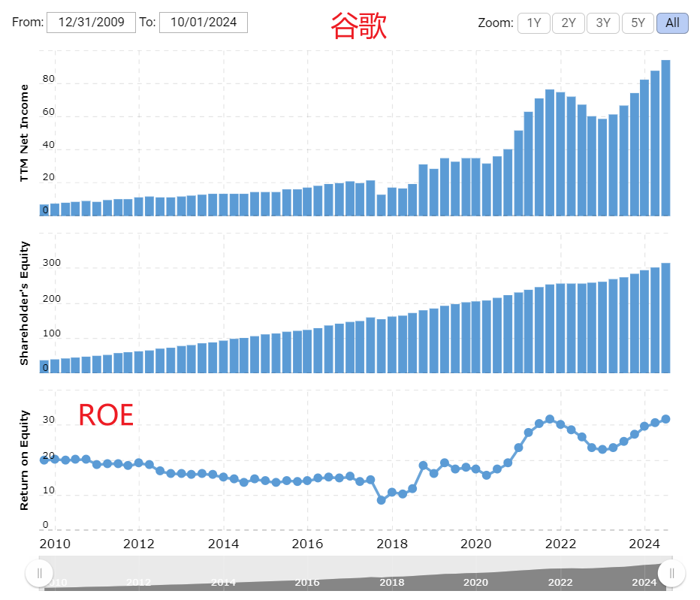Grab the right handle of the range navigator
700x600 pixels.
671,573
